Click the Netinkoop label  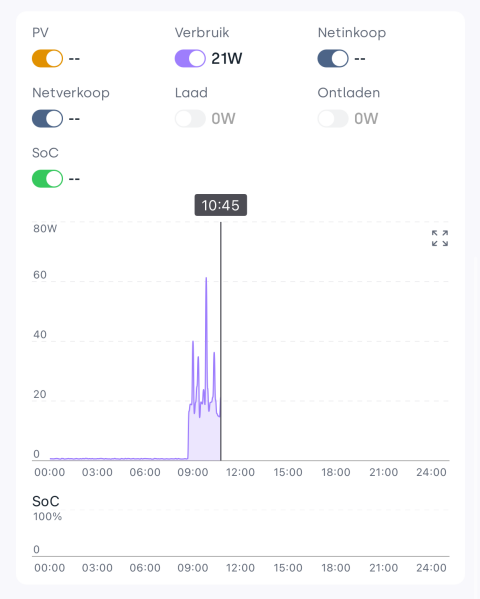pos(352,33)
